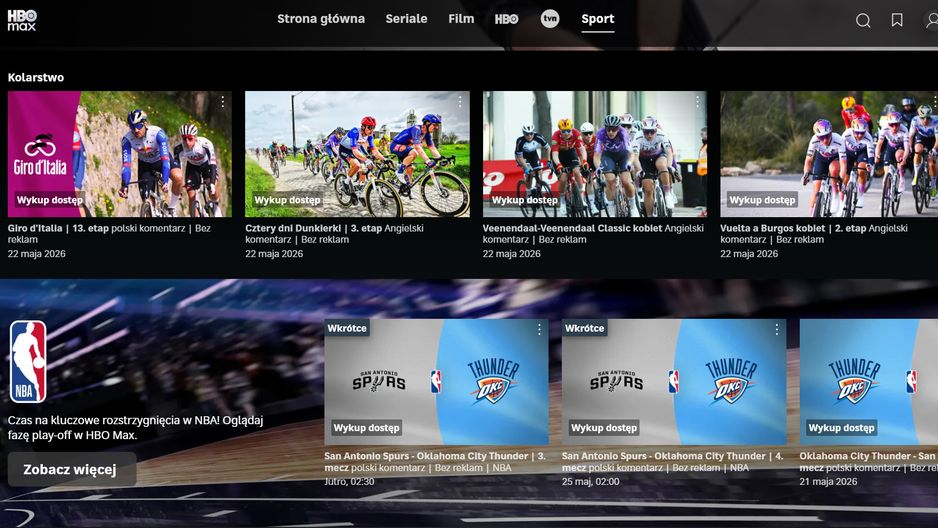
Task: Click the Zobacz więcej button
Action: click(72, 469)
